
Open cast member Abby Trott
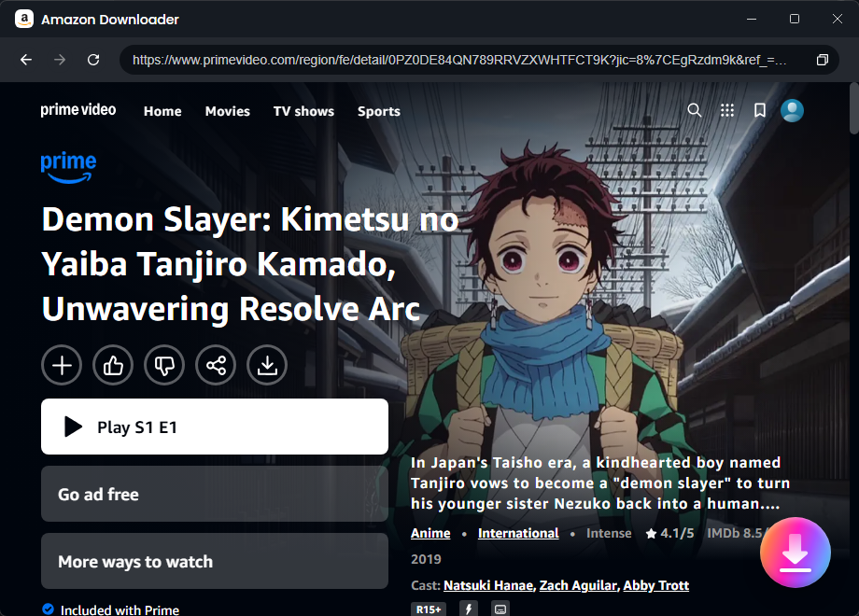pos(655,585)
